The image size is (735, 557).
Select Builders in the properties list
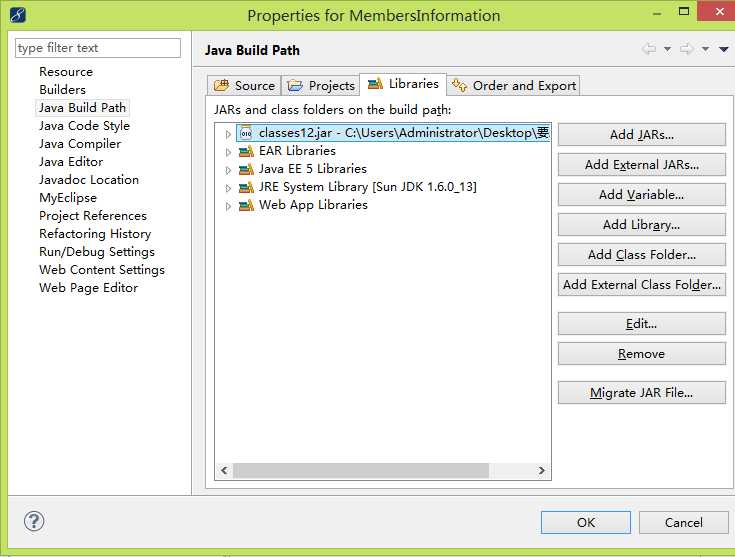pos(62,90)
